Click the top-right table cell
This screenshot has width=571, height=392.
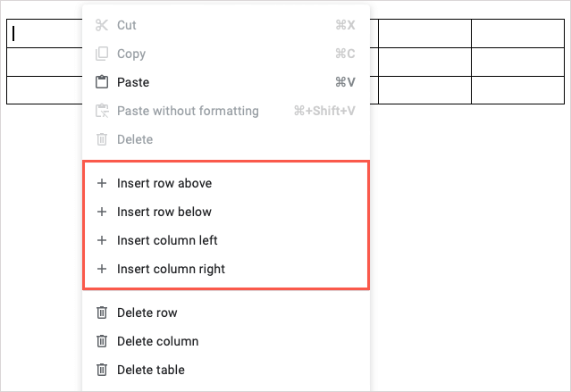(x=517, y=33)
